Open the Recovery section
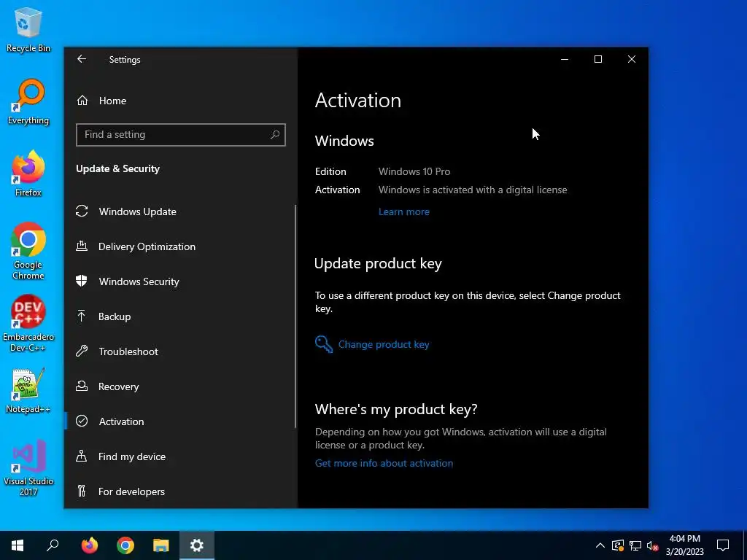Viewport: 747px width, 560px height. [119, 386]
